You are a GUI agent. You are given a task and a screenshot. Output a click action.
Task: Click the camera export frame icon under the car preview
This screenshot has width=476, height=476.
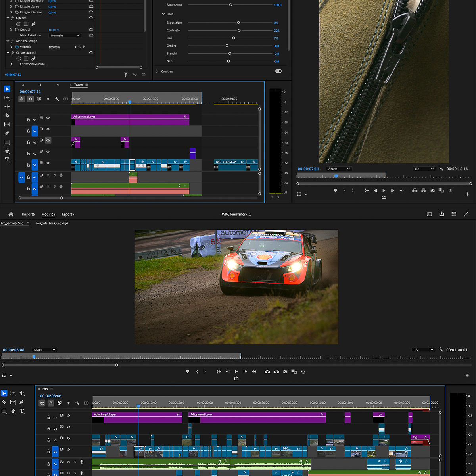285,372
